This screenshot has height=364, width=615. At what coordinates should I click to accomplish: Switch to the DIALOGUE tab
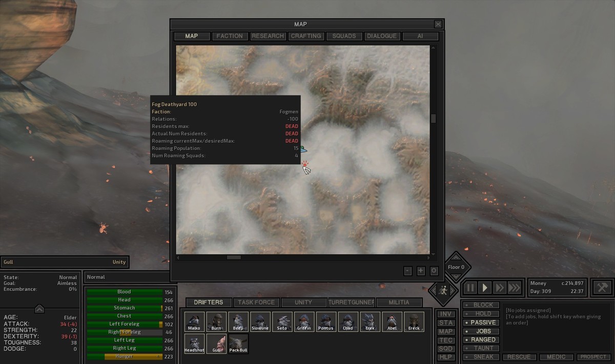pos(382,36)
